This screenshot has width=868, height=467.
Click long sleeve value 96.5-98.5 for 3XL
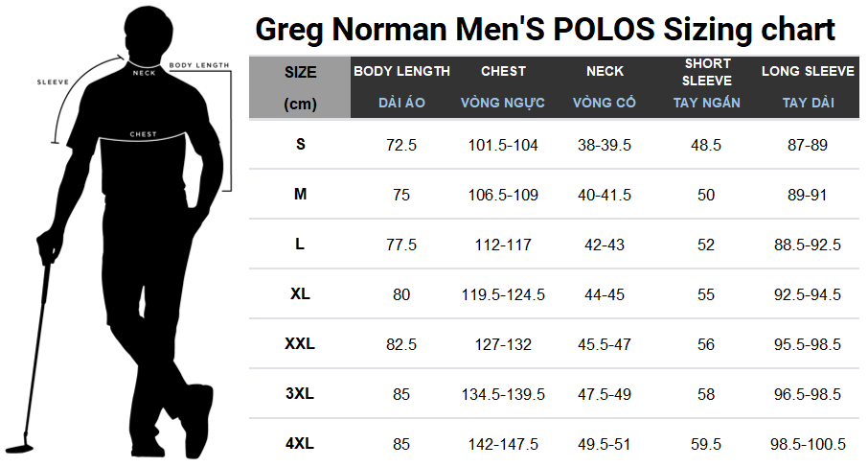point(808,394)
